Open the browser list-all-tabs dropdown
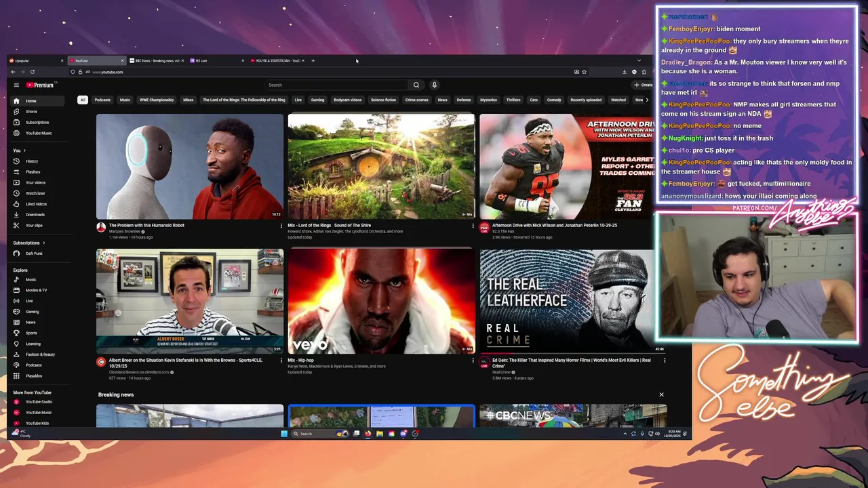 tap(639, 60)
